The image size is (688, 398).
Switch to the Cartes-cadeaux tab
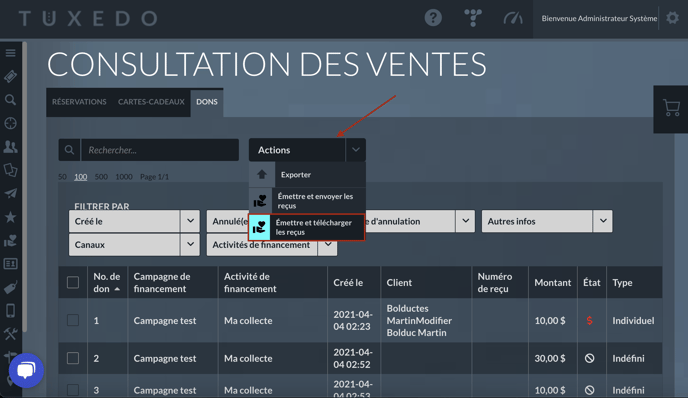coord(151,102)
